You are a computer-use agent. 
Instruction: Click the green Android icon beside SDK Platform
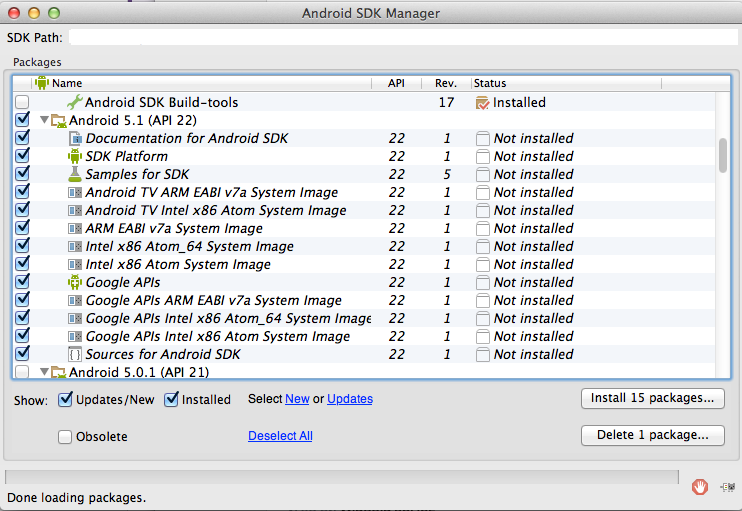75,156
